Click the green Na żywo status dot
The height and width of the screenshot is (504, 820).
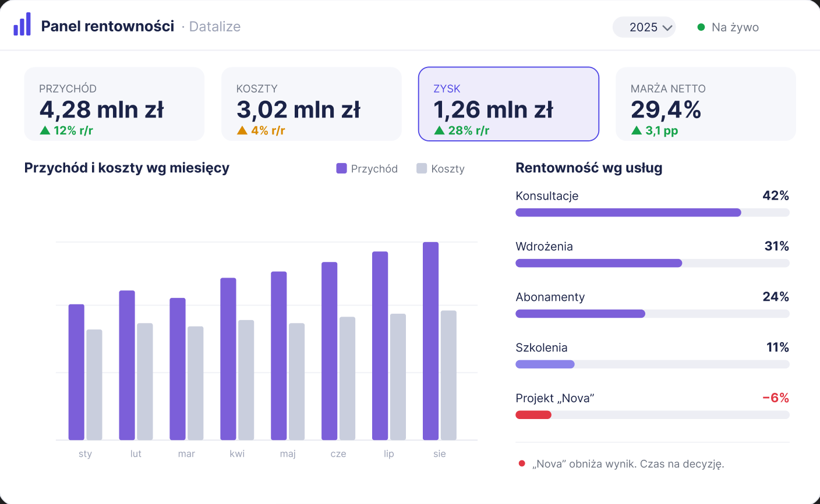[x=701, y=27]
